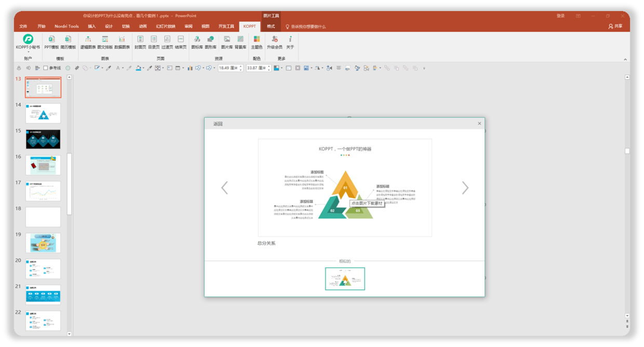The image size is (644, 347).
Task: Click the lightbulb Tell Me icon
Action: coord(287,26)
